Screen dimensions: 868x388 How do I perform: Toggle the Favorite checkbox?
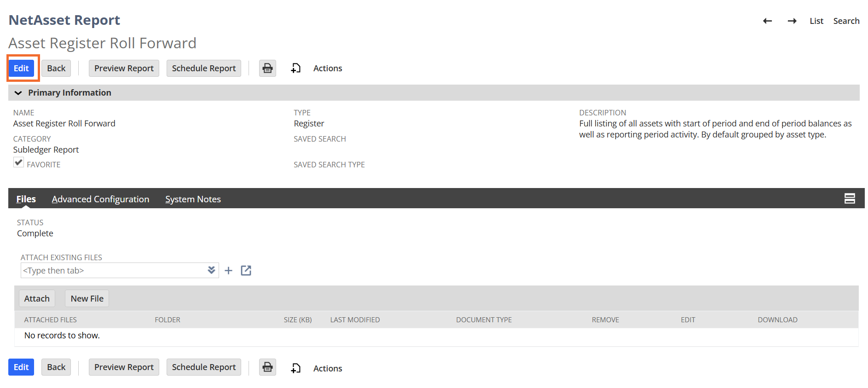19,162
